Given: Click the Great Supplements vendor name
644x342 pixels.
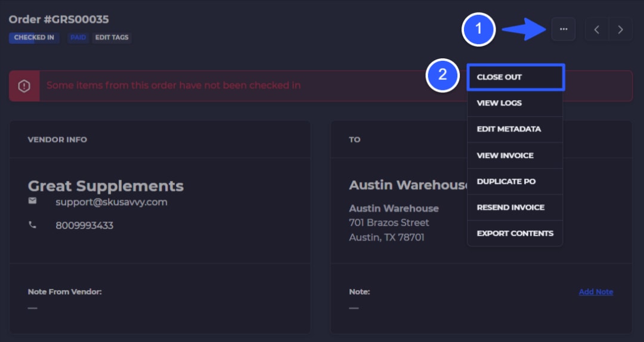Looking at the screenshot, I should click(106, 186).
